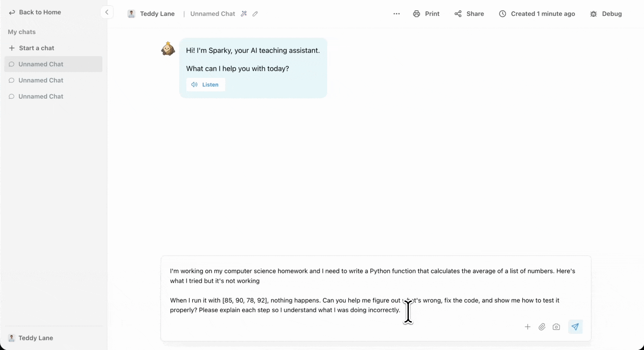644x350 pixels.
Task: Click Teddy Lane name in header
Action: click(x=157, y=14)
